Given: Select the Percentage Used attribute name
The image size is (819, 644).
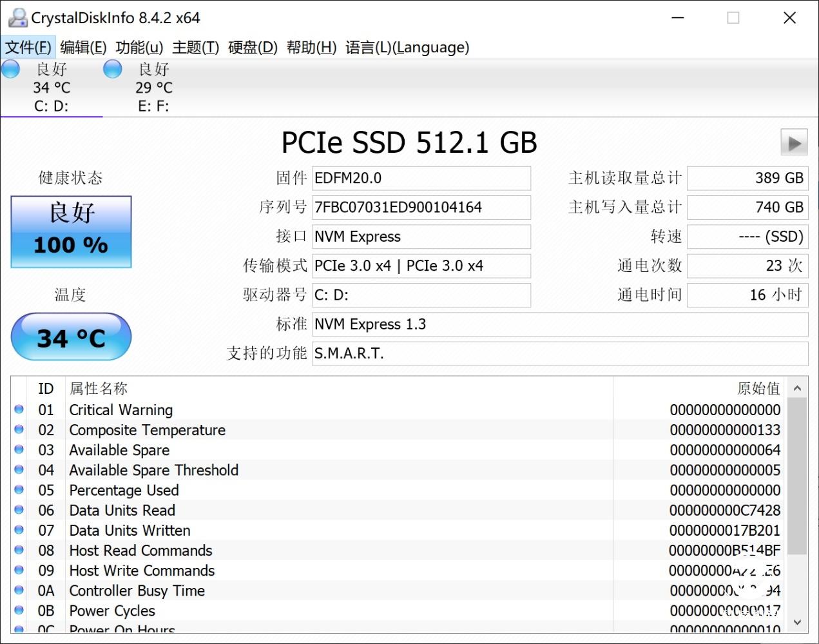Looking at the screenshot, I should tap(124, 490).
